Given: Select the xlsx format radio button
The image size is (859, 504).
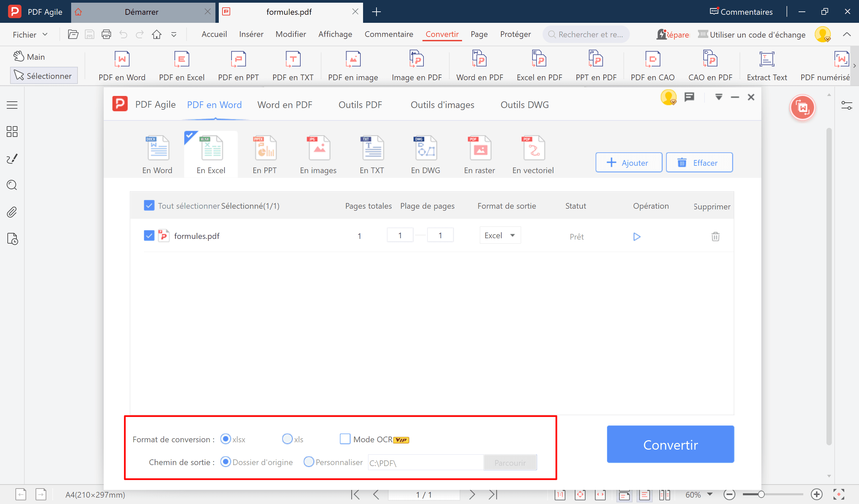Looking at the screenshot, I should click(225, 439).
